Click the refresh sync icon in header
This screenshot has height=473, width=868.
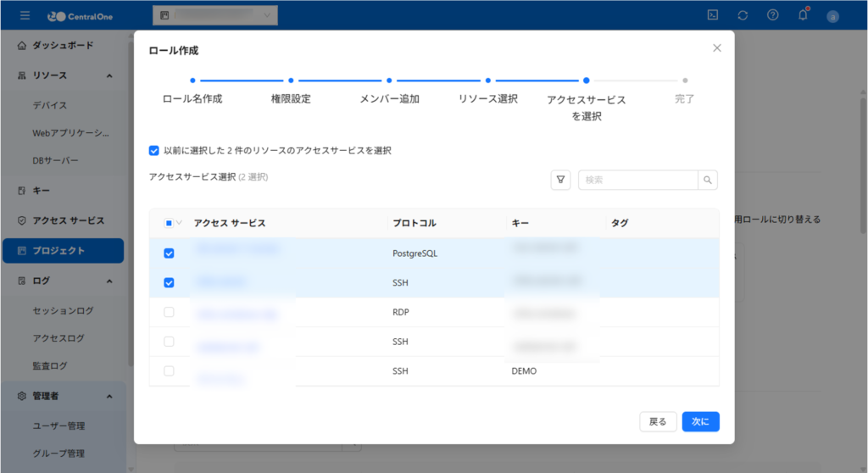[x=743, y=15]
